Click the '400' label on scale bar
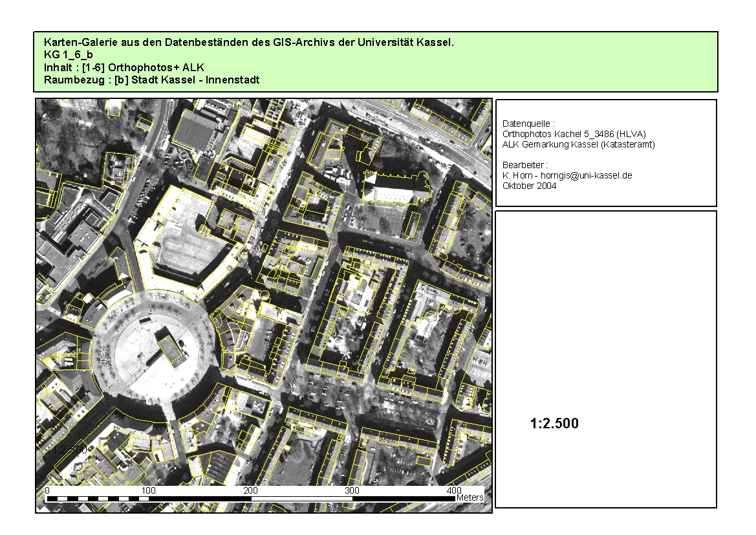The height and width of the screenshot is (535, 756). click(453, 490)
